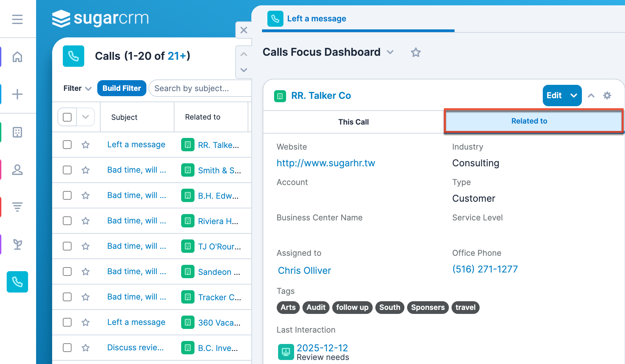Viewport: 625px width, 364px height.
Task: Click the Build Filter button
Action: pyautogui.click(x=122, y=88)
